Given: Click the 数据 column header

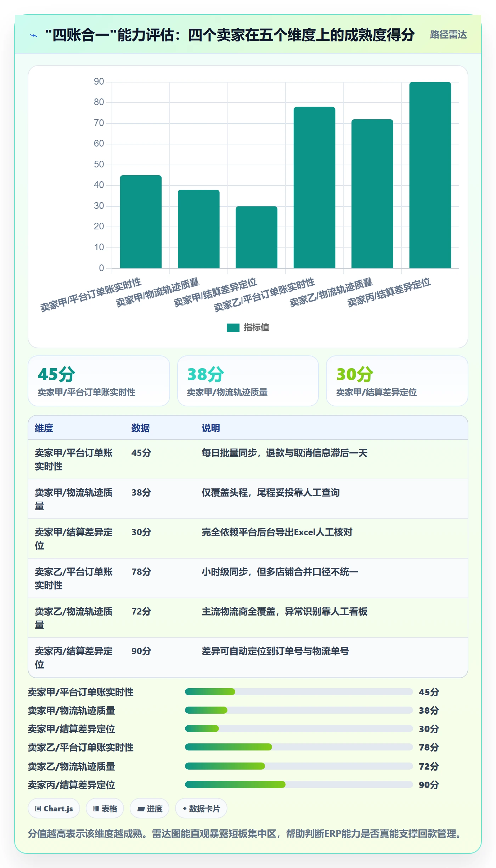Looking at the screenshot, I should (141, 428).
